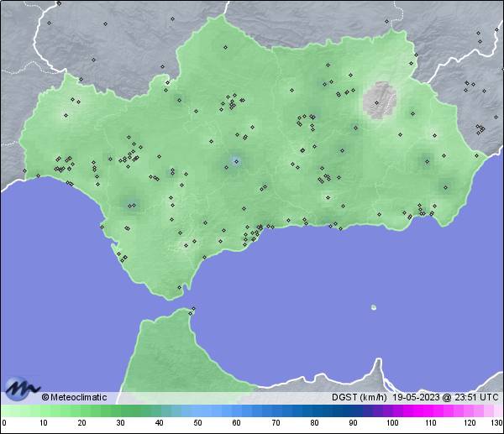The height and width of the screenshot is (434, 504).
Task: Click green 30 km/h color on scale
Action: point(120,410)
